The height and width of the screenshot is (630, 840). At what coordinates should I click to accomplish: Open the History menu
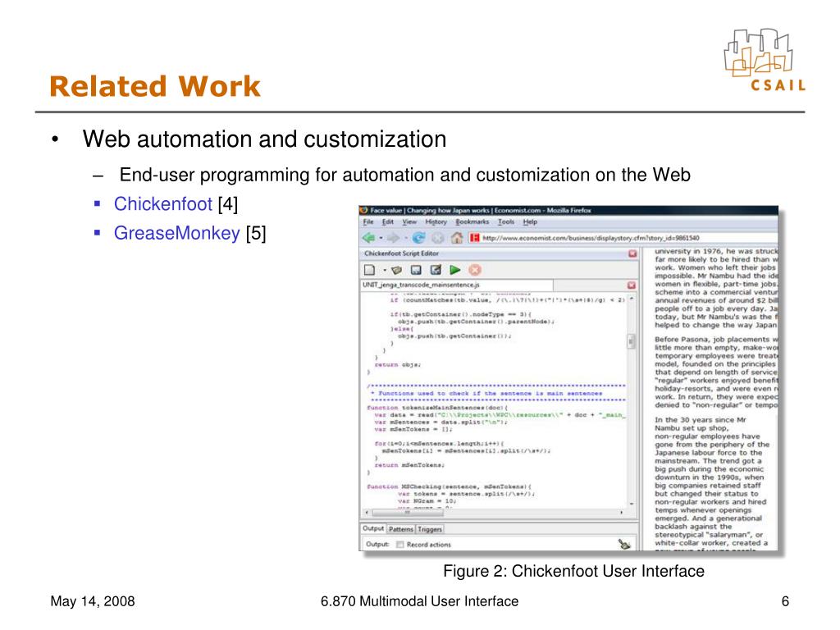436,221
